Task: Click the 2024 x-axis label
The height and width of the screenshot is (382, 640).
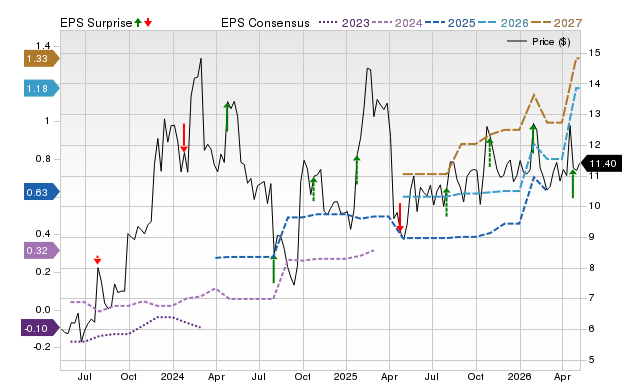Action: click(x=172, y=376)
